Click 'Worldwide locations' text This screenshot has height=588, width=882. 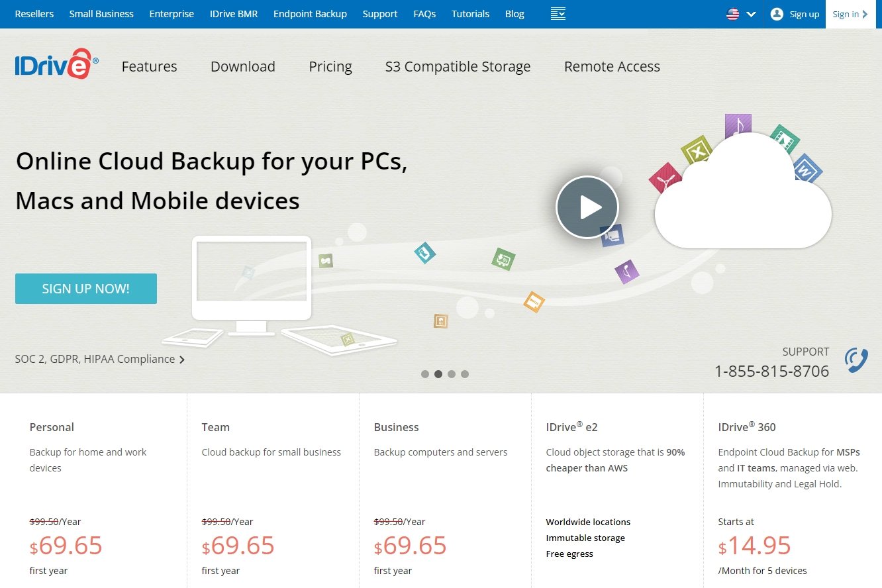[588, 522]
